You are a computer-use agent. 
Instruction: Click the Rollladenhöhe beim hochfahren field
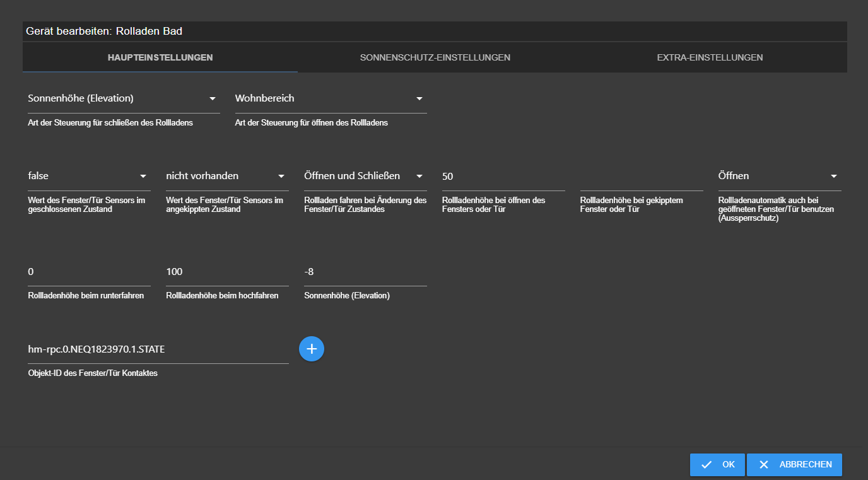tap(227, 272)
